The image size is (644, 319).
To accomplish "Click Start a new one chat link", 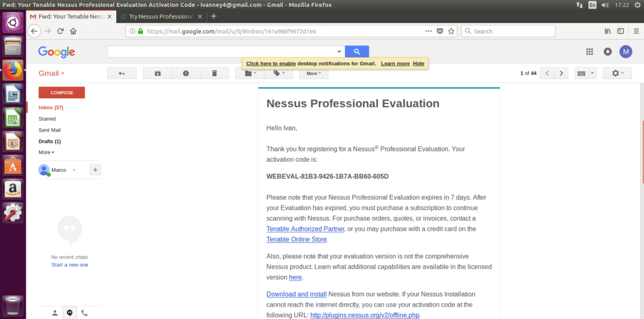I will [x=70, y=265].
